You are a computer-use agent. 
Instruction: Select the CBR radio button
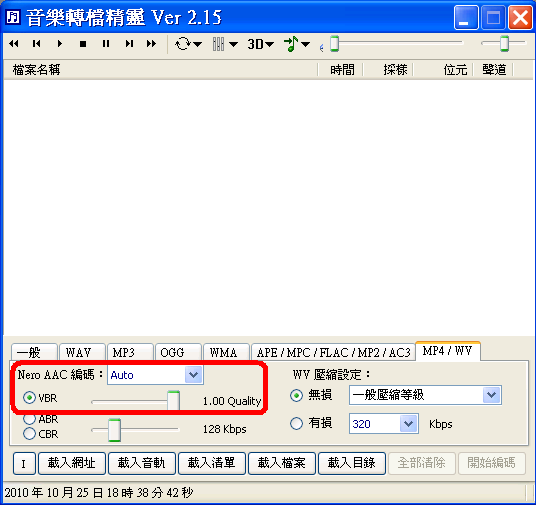[29, 434]
